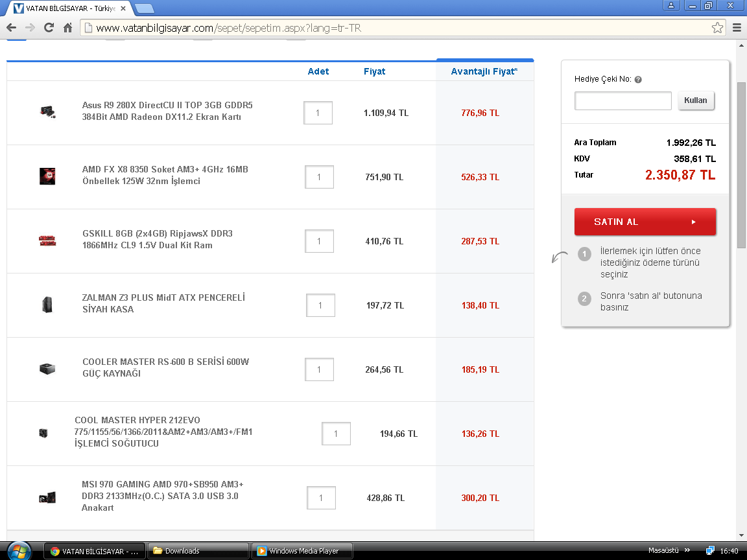Screen dimensions: 747x560
Task: Click the network tray icon
Action: click(710, 551)
